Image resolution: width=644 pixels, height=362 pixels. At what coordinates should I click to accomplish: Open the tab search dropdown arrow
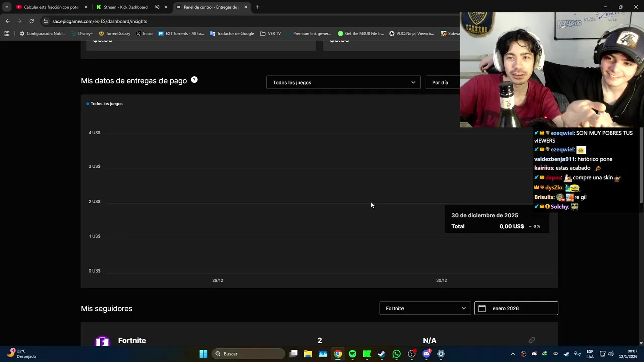click(x=7, y=7)
